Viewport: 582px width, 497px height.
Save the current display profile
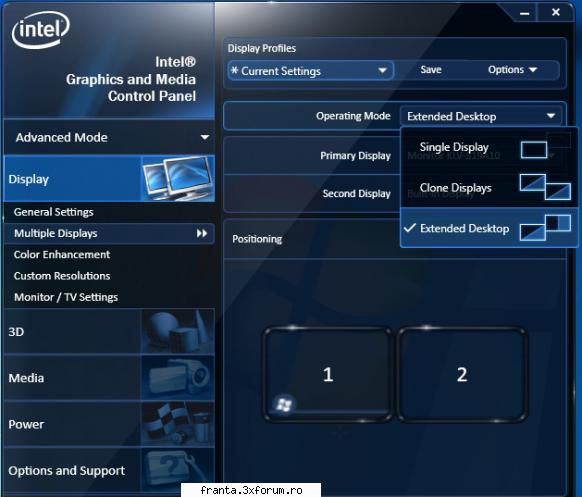431,70
